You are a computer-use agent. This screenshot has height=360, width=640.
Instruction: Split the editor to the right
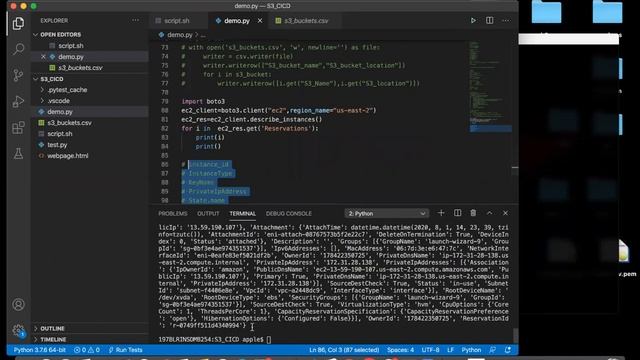[489, 20]
